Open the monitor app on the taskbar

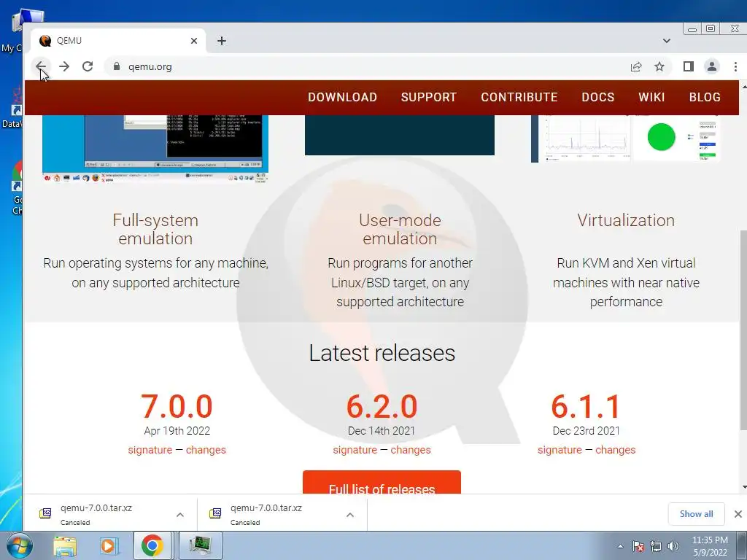(201, 545)
